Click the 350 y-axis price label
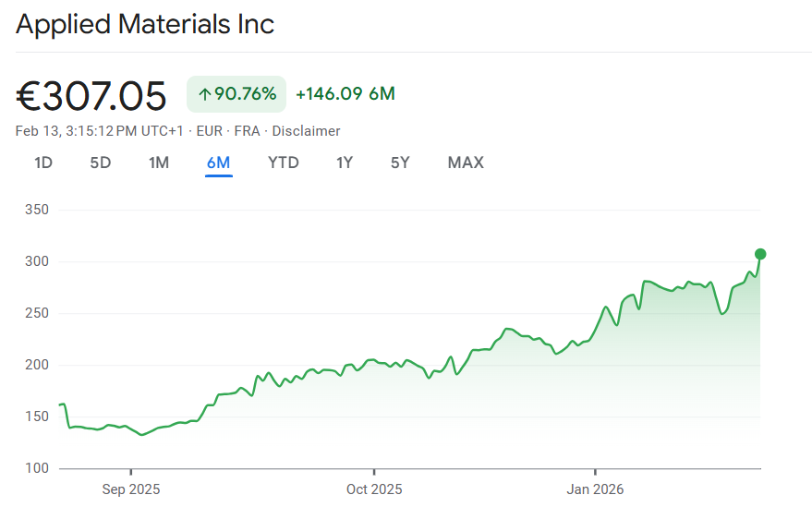This screenshot has width=812, height=507. (38, 210)
